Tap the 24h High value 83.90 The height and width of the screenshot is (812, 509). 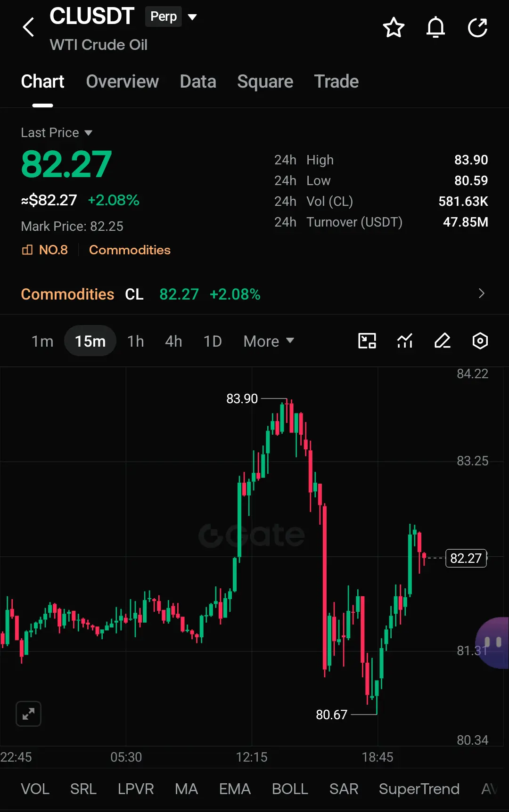pyautogui.click(x=471, y=160)
